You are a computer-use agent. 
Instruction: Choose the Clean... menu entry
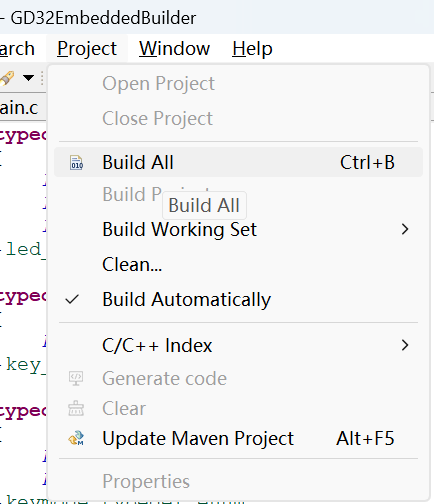[x=238, y=264]
